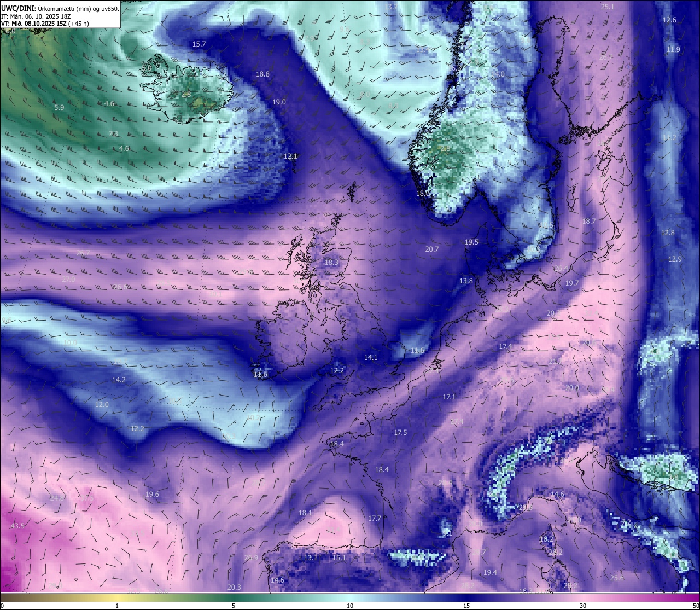Click the 18.6 value on Norway's coast
The height and width of the screenshot is (610, 700).
pyautogui.click(x=423, y=194)
